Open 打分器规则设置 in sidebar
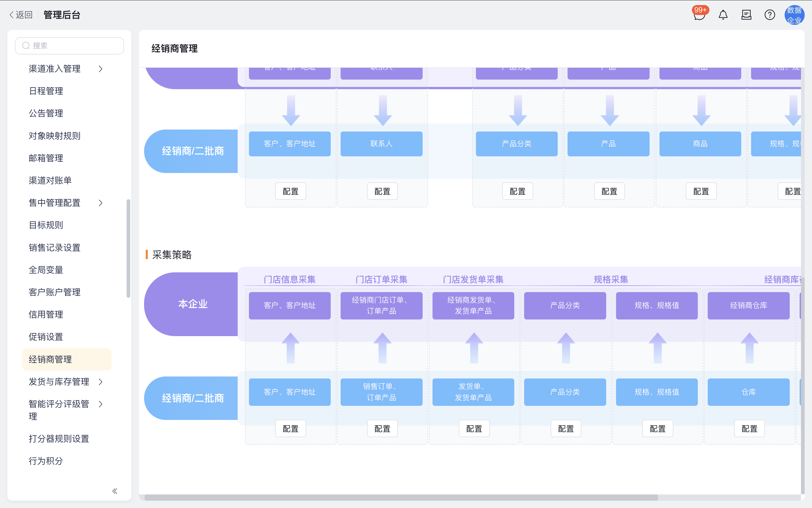812x508 pixels. point(59,439)
